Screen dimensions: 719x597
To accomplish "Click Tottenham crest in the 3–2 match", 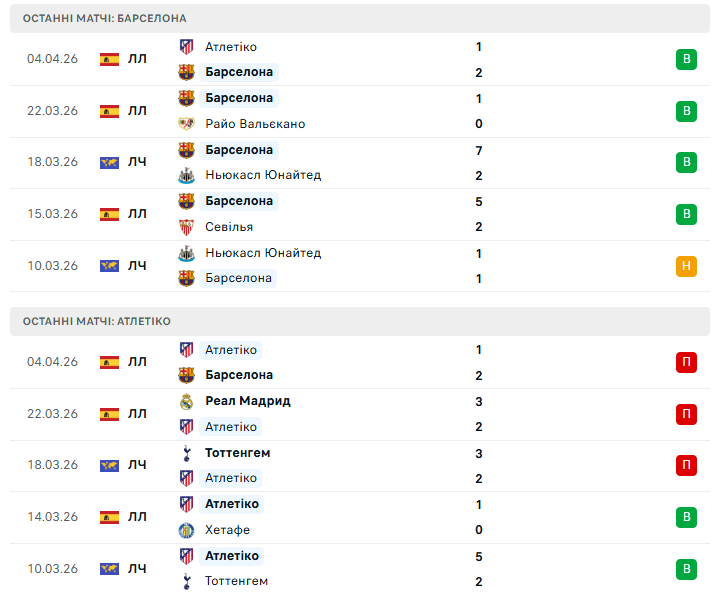I will [x=186, y=453].
